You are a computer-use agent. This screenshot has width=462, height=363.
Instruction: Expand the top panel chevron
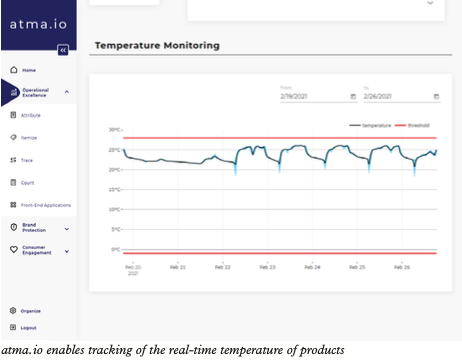[x=430, y=3]
